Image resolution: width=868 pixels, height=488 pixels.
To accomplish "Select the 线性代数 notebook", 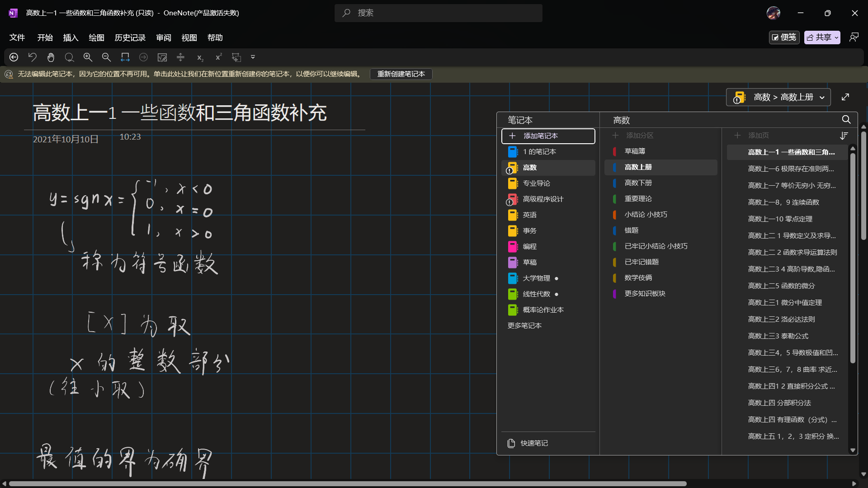I will pyautogui.click(x=536, y=294).
